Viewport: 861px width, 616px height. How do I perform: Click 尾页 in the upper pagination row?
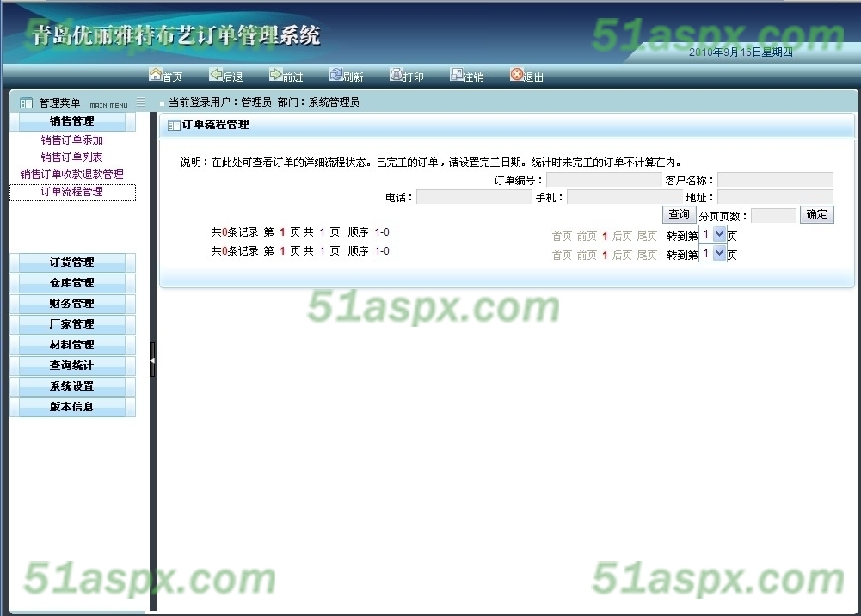coord(647,236)
